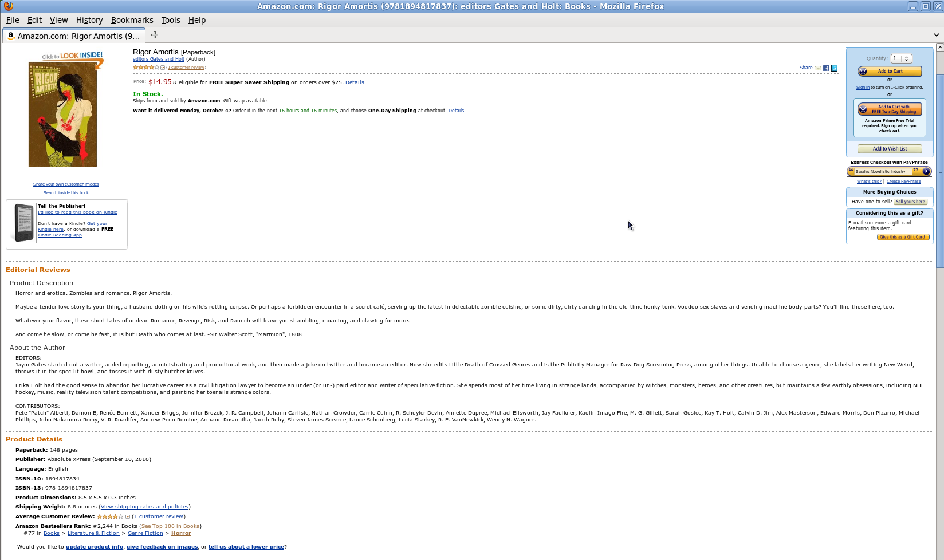Screen dimensions: 944x560
Task: Open the Tools menu
Action: click(171, 20)
